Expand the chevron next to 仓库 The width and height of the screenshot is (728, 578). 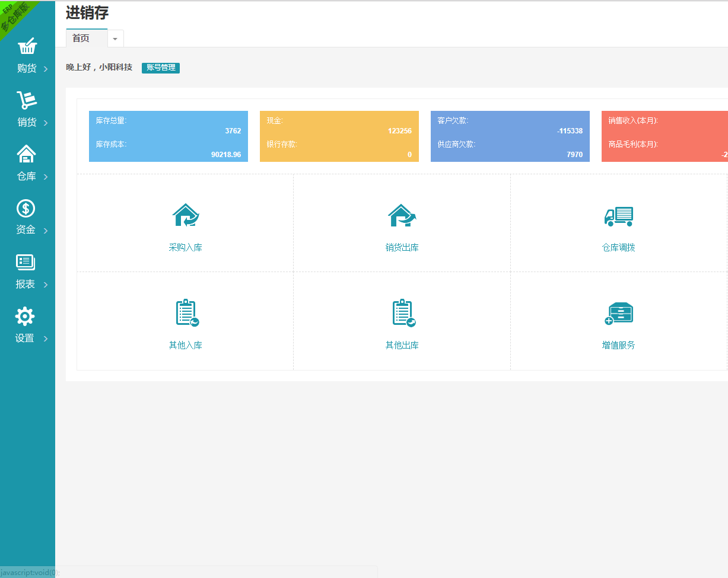click(x=46, y=177)
